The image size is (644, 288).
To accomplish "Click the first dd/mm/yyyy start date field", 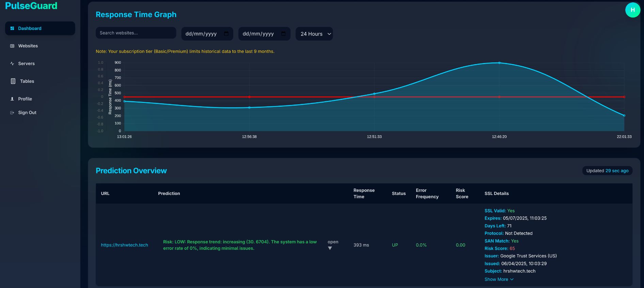I will pos(201,34).
